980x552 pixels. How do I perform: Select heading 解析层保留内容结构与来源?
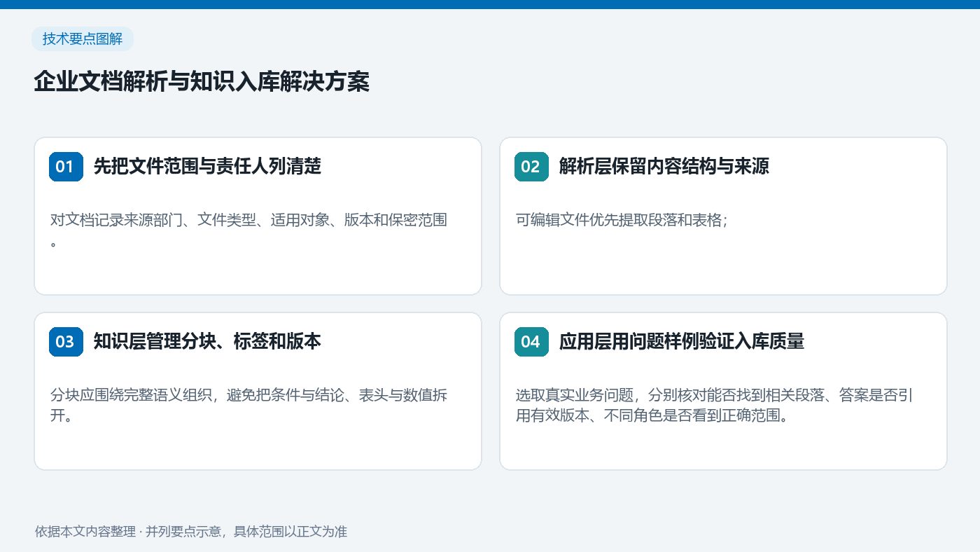(x=664, y=167)
